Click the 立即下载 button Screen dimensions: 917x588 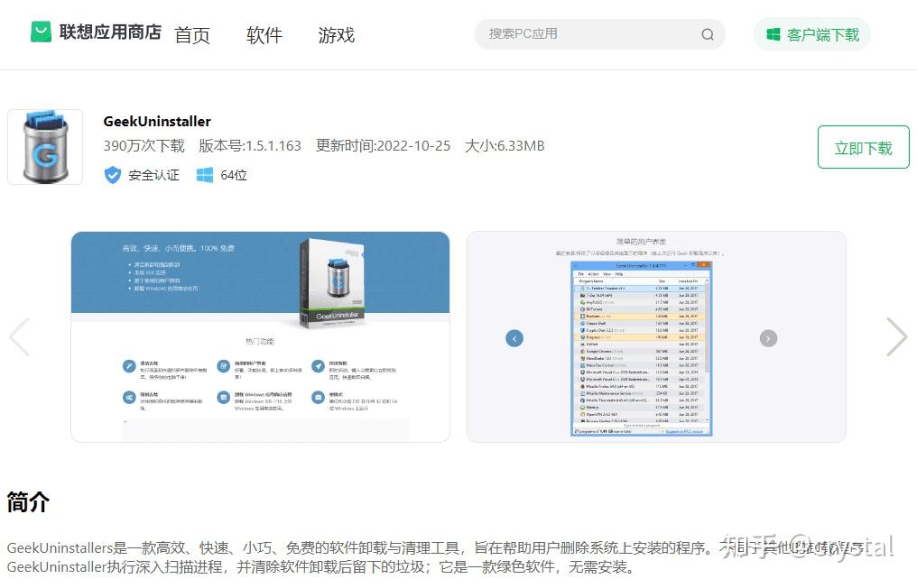[x=863, y=147]
